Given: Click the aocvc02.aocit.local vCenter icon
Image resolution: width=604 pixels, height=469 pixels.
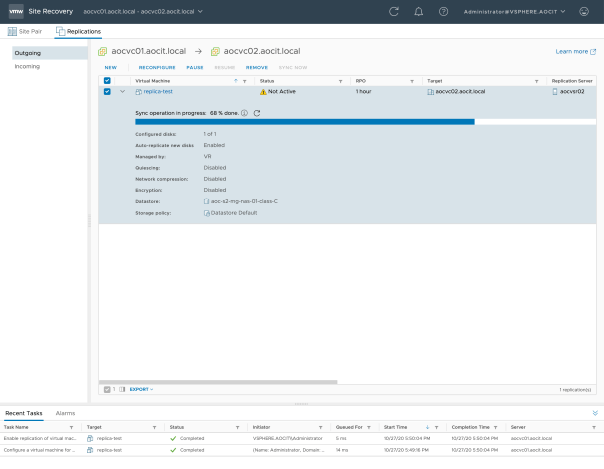Looking at the screenshot, I should [215, 51].
